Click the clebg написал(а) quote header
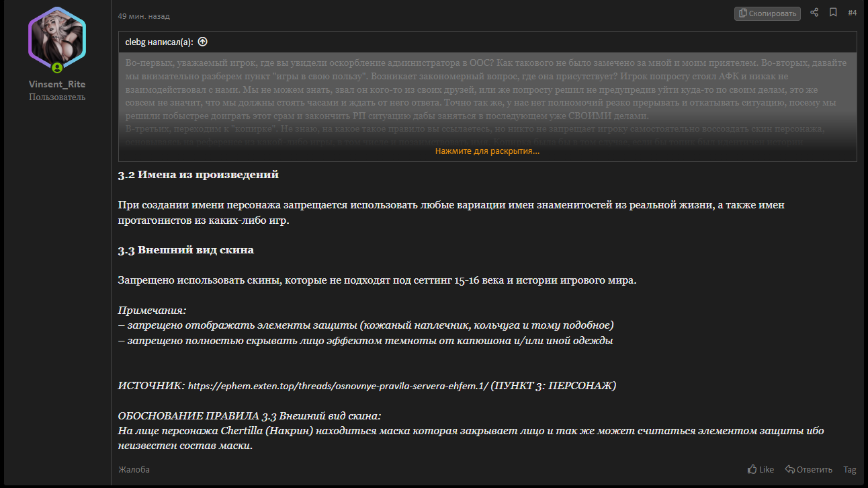Image resolution: width=868 pixels, height=488 pixels. click(159, 42)
